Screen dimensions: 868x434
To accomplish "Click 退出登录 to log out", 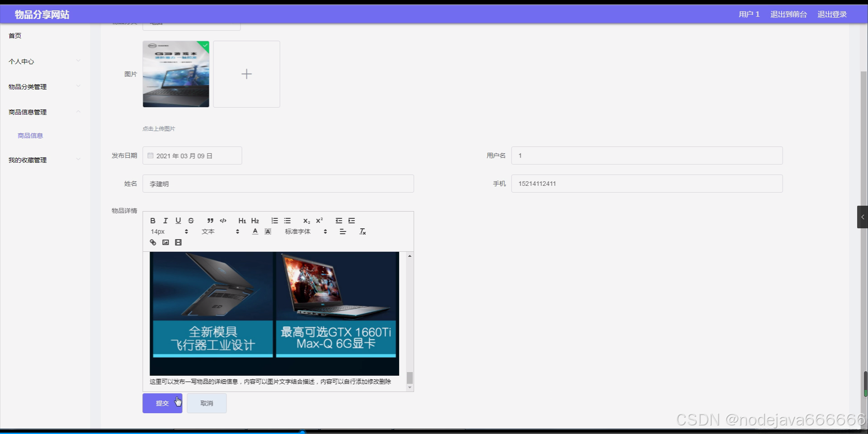I will coord(832,14).
